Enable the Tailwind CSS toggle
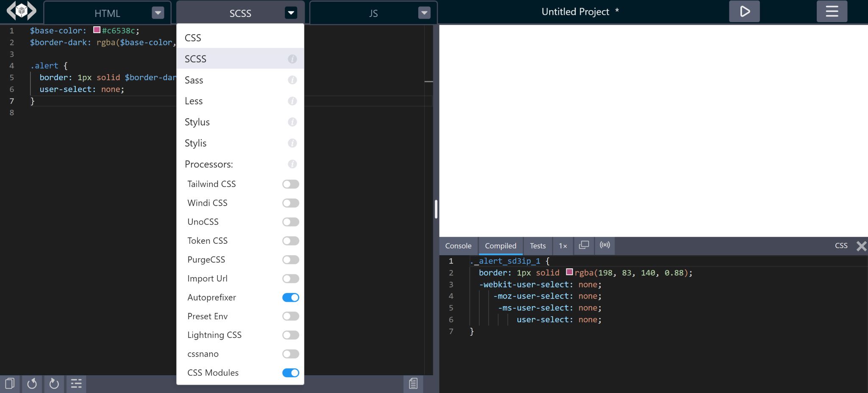Screen dimensions: 868x393 [291, 184]
